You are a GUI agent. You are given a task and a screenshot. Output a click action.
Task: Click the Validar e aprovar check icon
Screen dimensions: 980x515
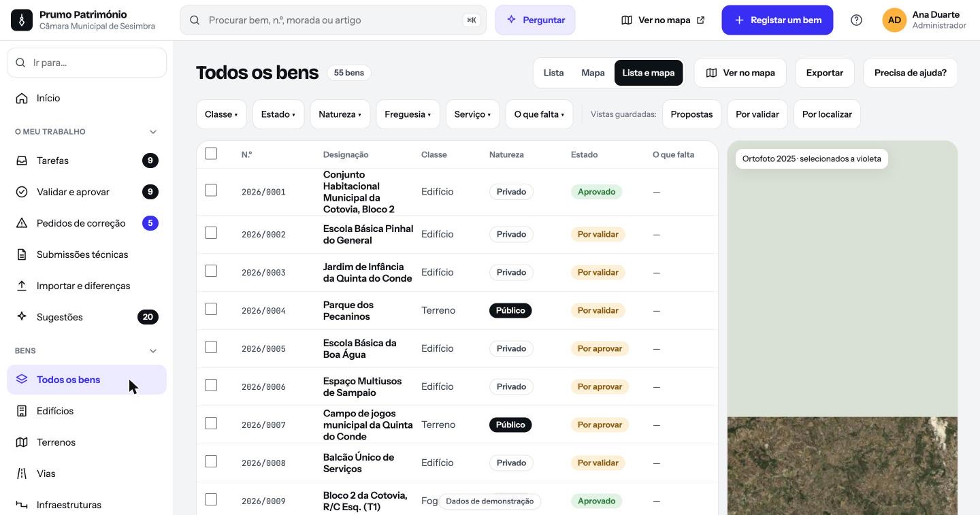pos(22,192)
